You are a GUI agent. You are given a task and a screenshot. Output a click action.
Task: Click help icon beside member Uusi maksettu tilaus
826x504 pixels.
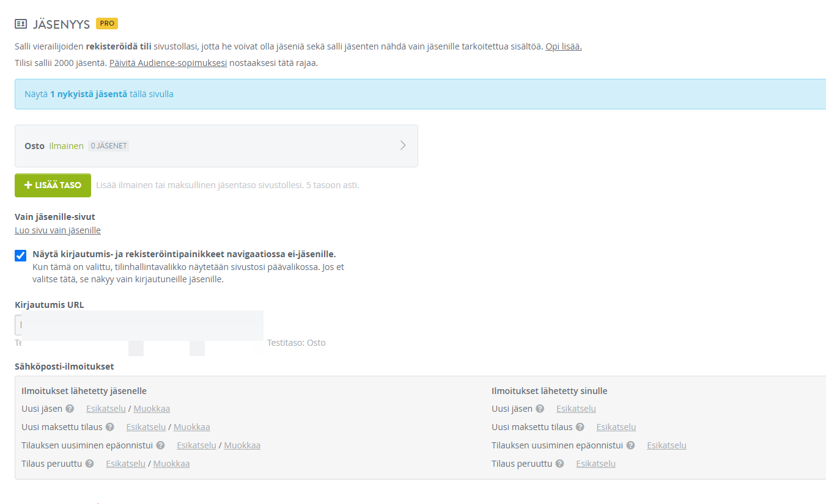click(x=109, y=427)
